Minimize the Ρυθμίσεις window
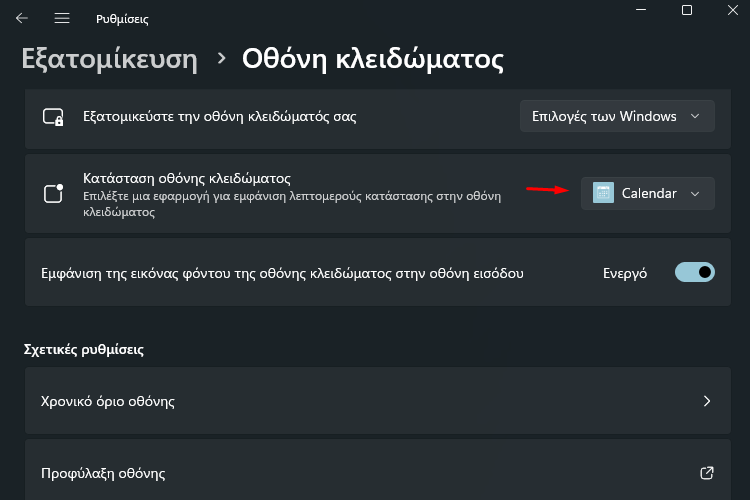The image size is (750, 500). (x=641, y=10)
